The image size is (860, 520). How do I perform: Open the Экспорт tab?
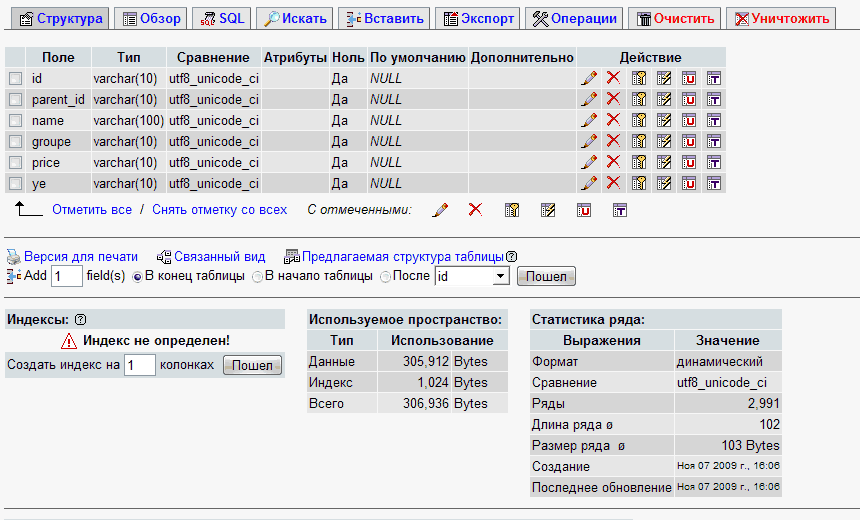coord(479,18)
